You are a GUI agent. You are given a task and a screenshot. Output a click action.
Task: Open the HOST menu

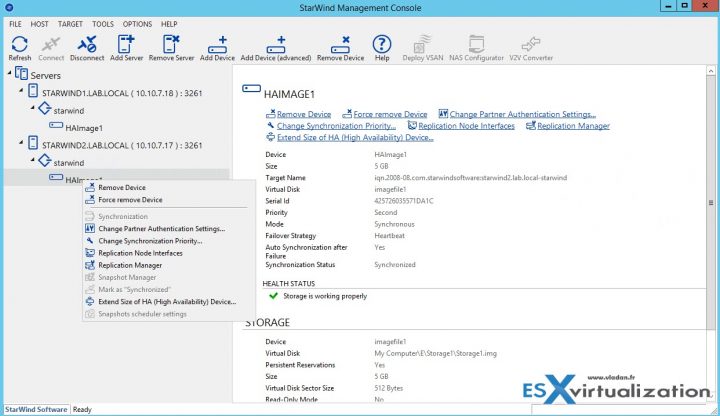click(39, 24)
